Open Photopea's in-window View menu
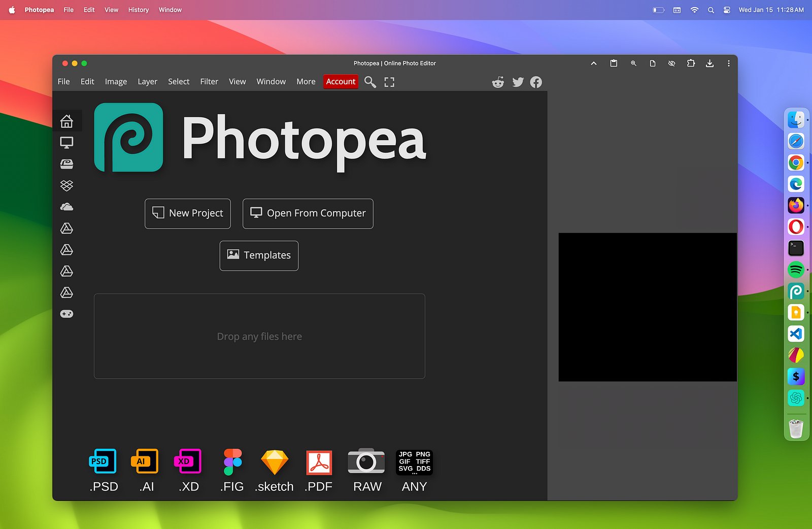 [x=237, y=82]
